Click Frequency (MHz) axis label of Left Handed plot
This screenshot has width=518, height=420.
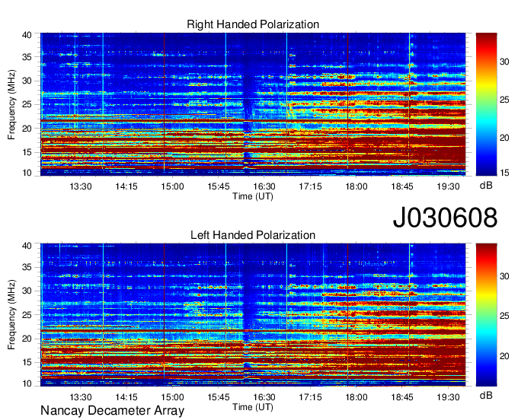11,315
